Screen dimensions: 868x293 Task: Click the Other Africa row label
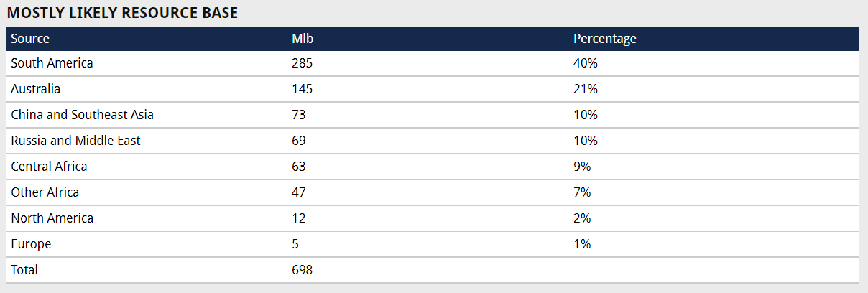pos(45,192)
